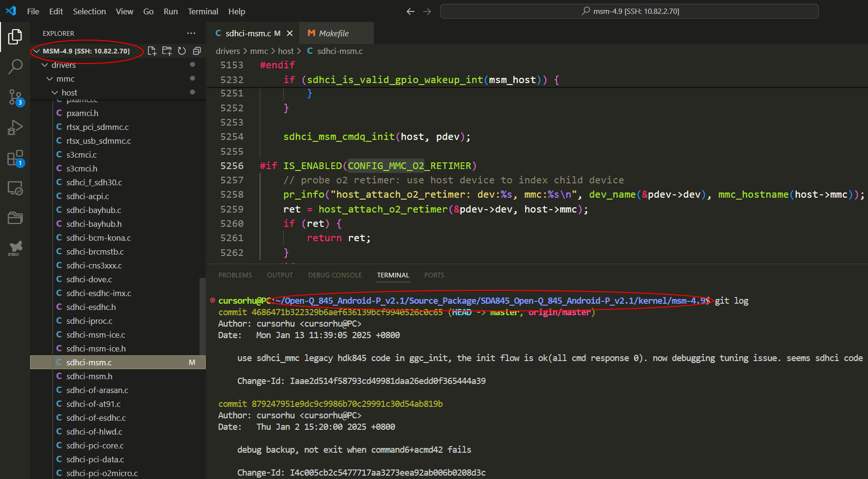The width and height of the screenshot is (868, 479).
Task: Click the command center search box
Action: 629,11
